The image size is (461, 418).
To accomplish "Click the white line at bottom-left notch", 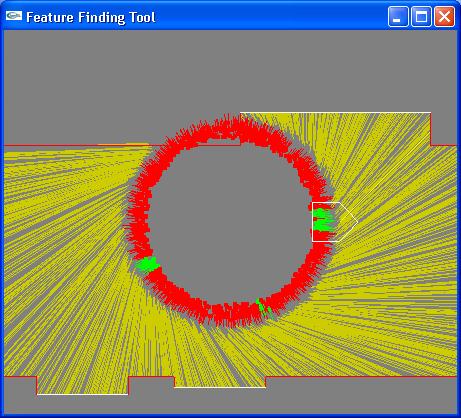I will (82, 394).
